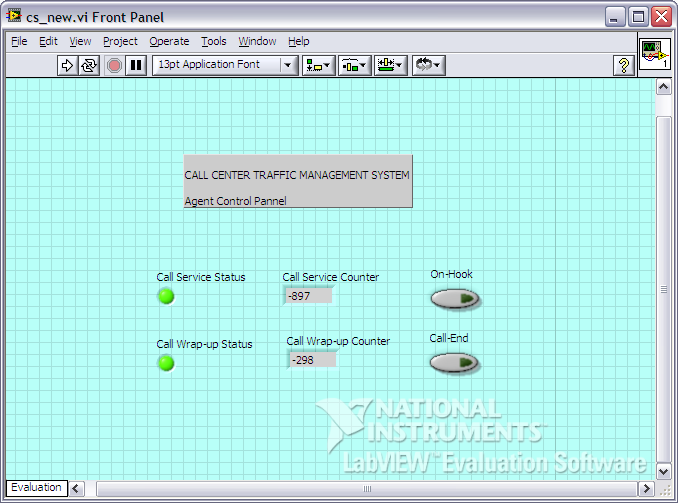Open the 13pt Application Font dropdown
678x503 pixels.
(x=225, y=65)
